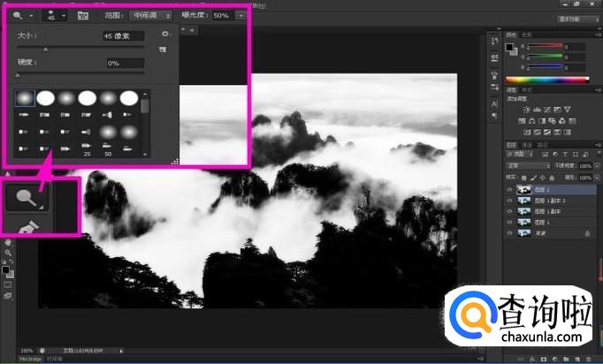Toggle visibility of the 背景 layer
603x364 pixels.
[x=509, y=233]
